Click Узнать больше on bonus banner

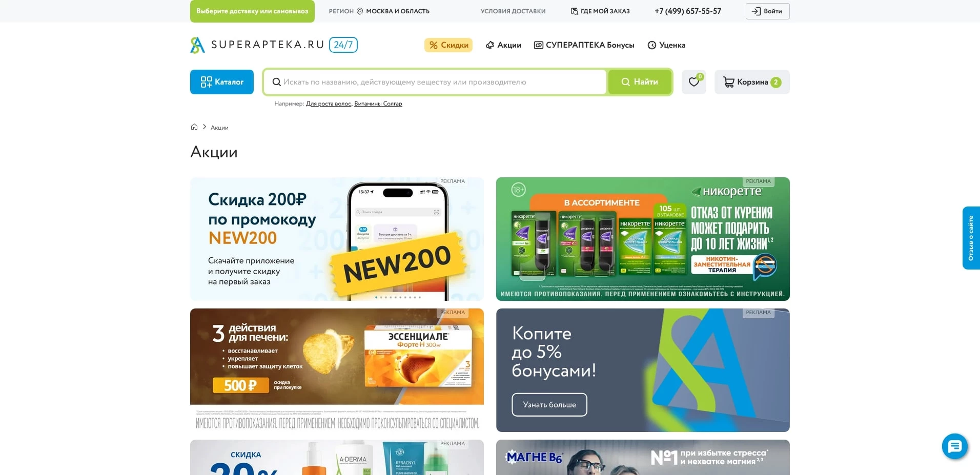[549, 405]
